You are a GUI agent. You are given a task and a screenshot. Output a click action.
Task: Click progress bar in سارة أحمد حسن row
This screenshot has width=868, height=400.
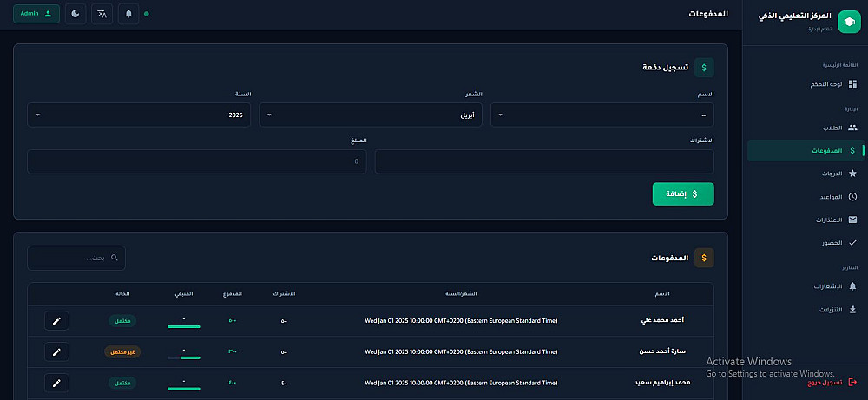pos(184,358)
